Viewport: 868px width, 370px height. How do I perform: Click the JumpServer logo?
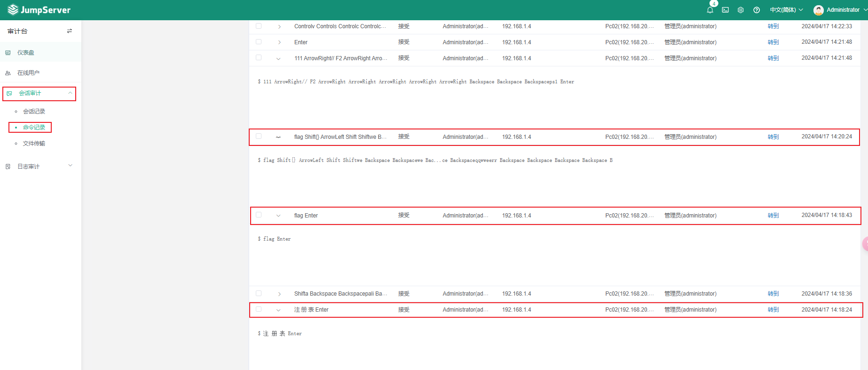39,10
